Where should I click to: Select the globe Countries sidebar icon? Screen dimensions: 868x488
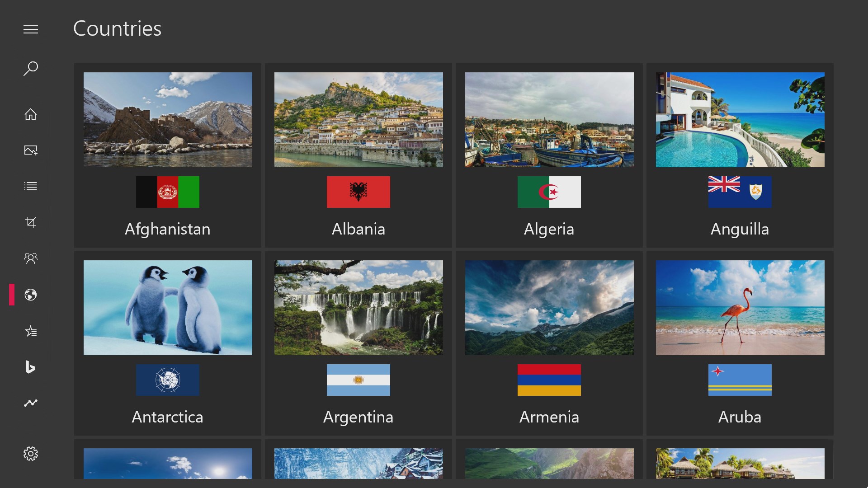31,295
